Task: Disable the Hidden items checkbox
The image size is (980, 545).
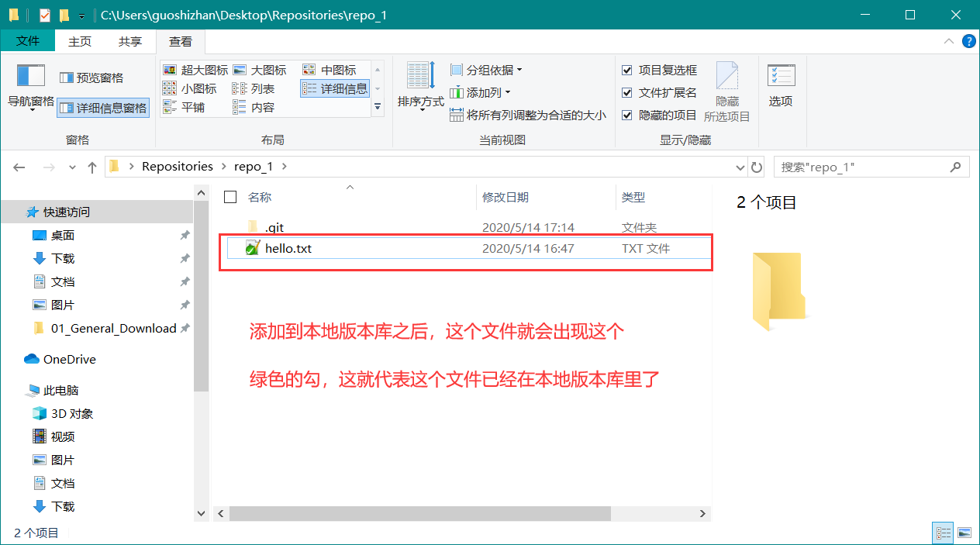Action: (627, 116)
